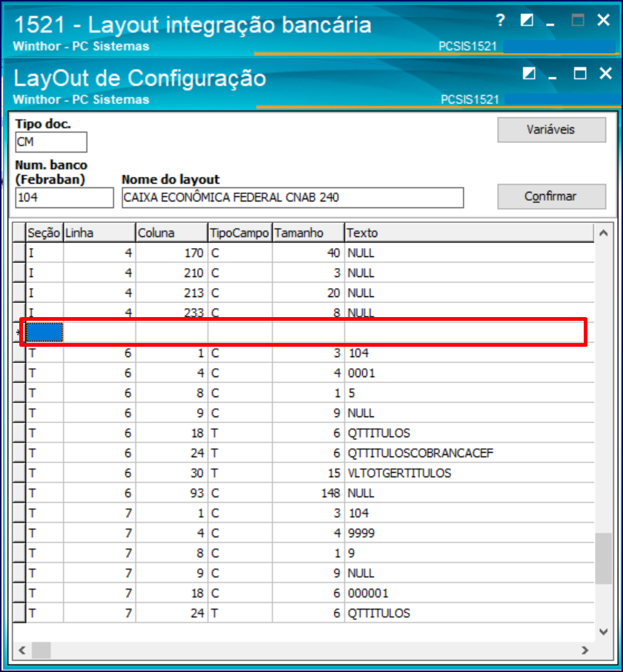The image size is (623, 672).
Task: Click the Linha column header
Action: 99,233
